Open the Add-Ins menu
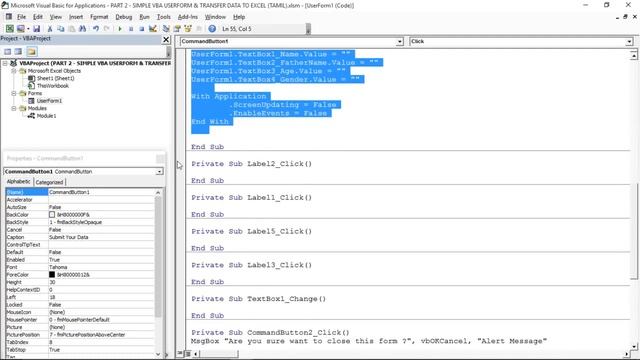640x360 pixels. 188,17
